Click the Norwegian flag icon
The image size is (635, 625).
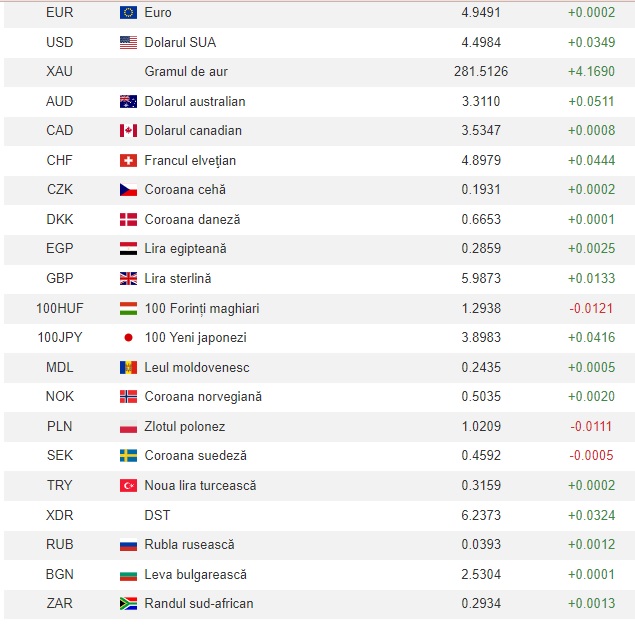128,397
